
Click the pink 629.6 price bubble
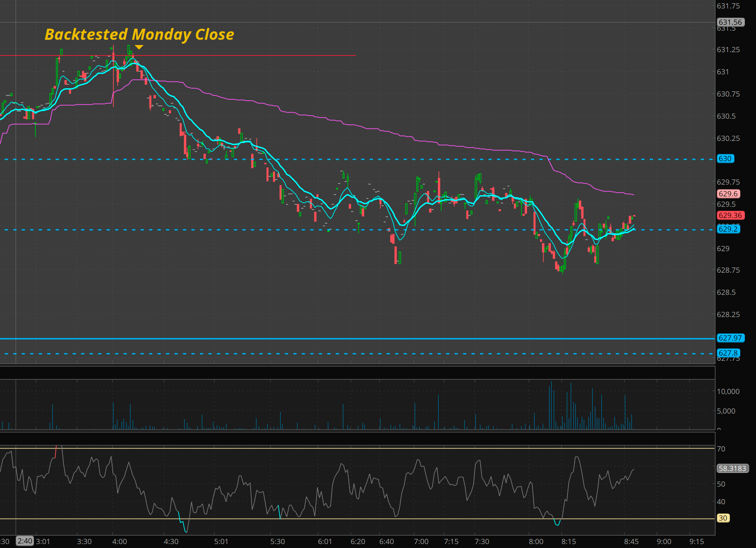(728, 194)
